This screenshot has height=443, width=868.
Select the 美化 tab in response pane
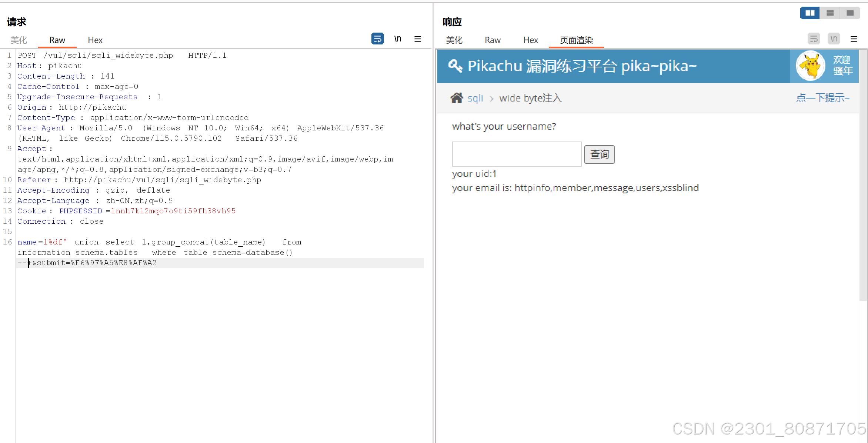pos(454,40)
